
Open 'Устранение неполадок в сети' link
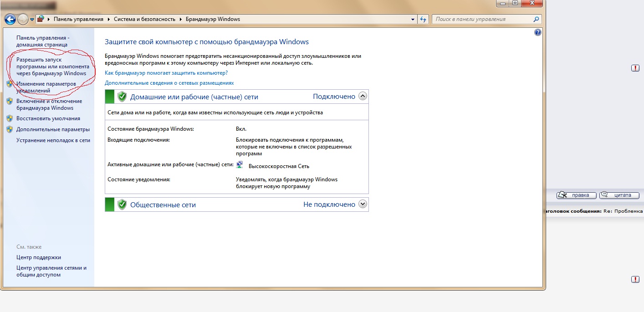[53, 140]
